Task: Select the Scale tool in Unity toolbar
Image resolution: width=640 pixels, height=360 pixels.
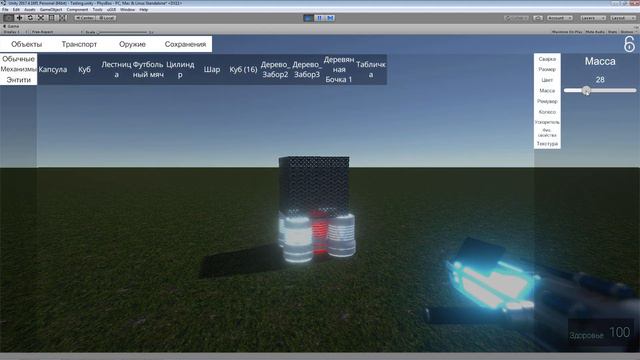Action: (x=41, y=18)
